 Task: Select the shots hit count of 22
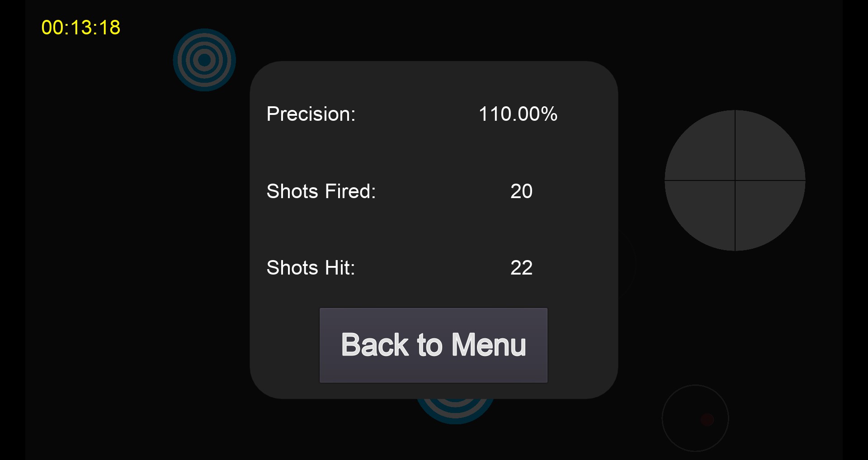click(521, 268)
